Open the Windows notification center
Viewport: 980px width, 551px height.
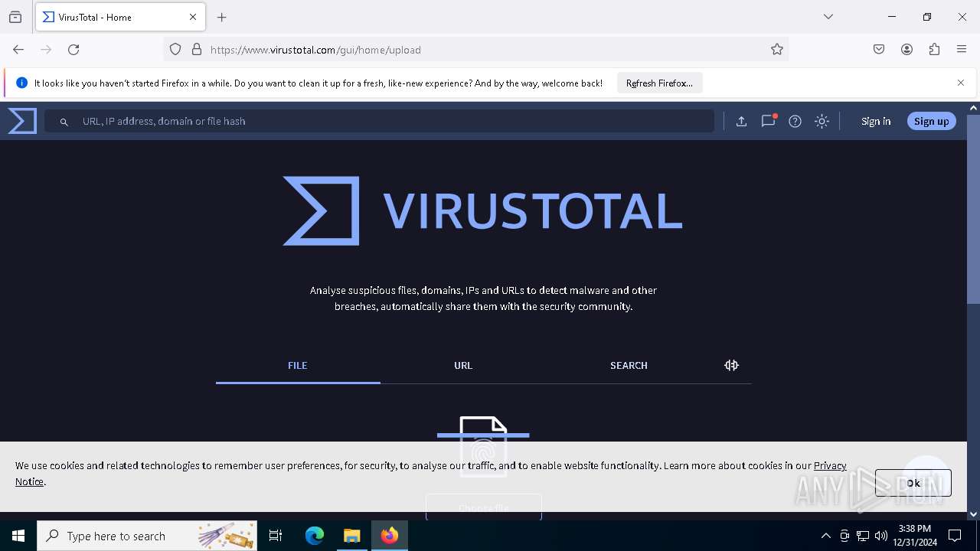click(x=955, y=536)
